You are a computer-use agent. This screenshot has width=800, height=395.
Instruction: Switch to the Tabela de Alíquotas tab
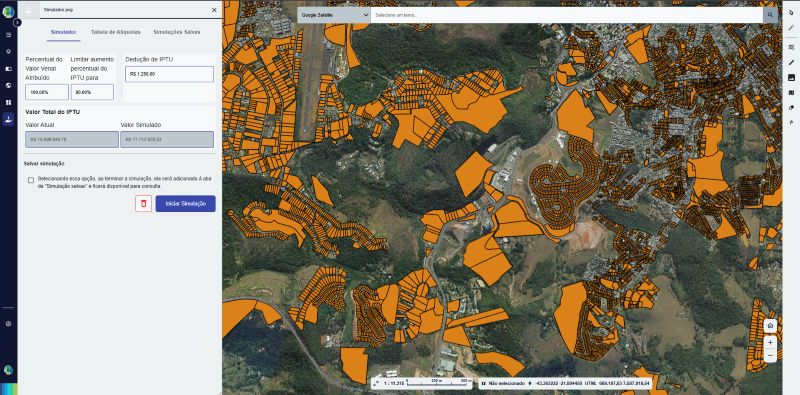(x=116, y=32)
